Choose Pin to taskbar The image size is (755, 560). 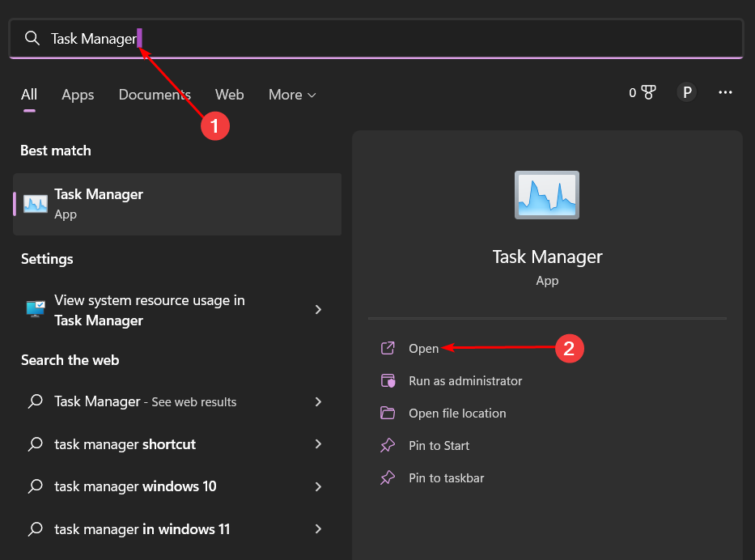click(x=447, y=477)
